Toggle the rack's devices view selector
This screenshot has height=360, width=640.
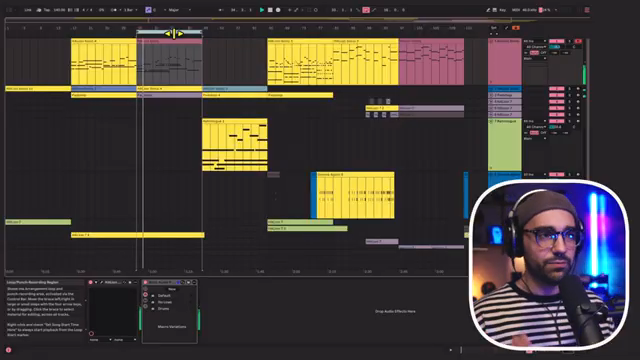pos(145,306)
